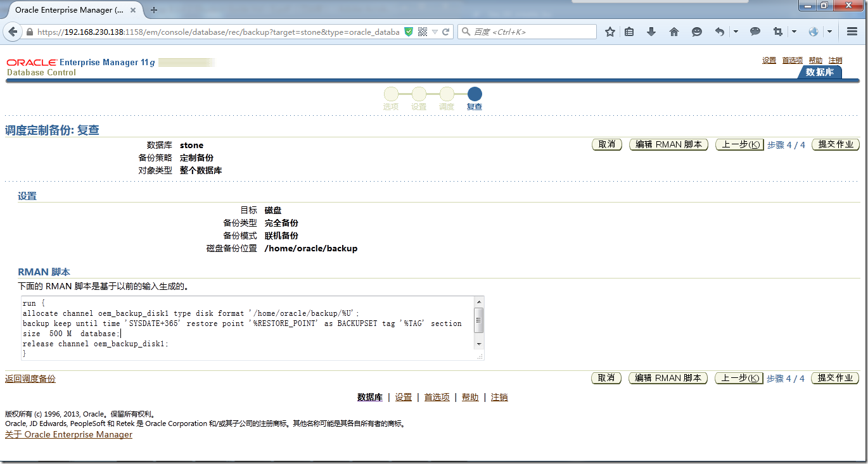This screenshot has height=464, width=868.
Task: Click the footer 数据库 link
Action: click(370, 398)
